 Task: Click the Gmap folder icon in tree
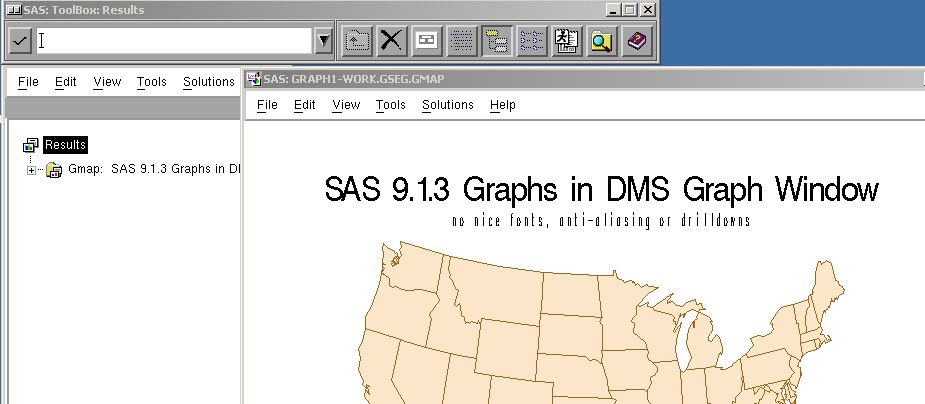[x=54, y=170]
